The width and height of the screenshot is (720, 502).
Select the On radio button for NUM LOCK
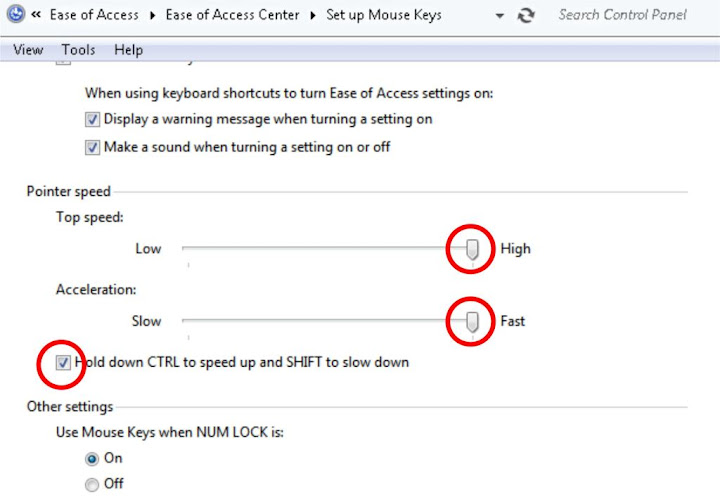click(92, 458)
